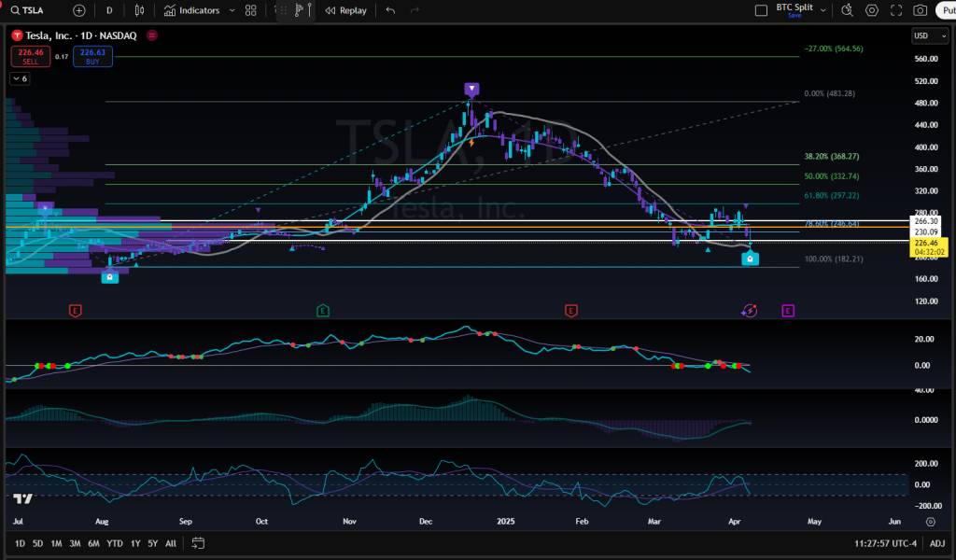This screenshot has width=956, height=560.
Task: Expand the collapsed indicators legend showing 6
Action: pyautogui.click(x=20, y=78)
